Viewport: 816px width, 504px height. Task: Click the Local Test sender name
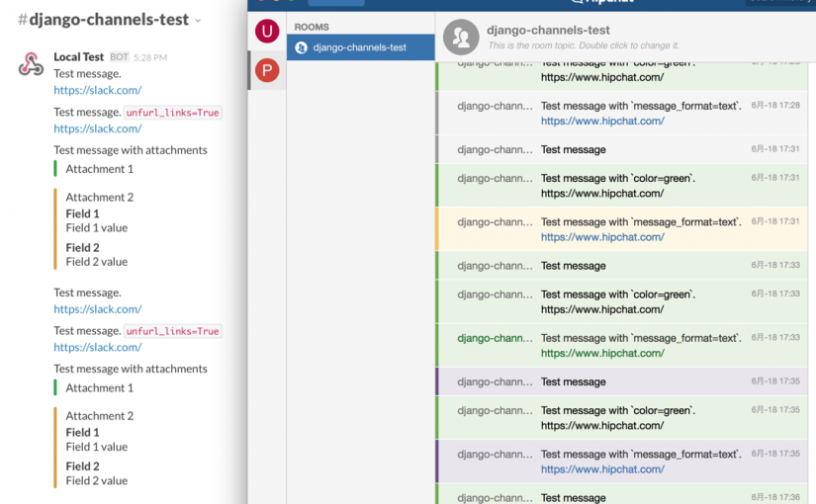78,56
